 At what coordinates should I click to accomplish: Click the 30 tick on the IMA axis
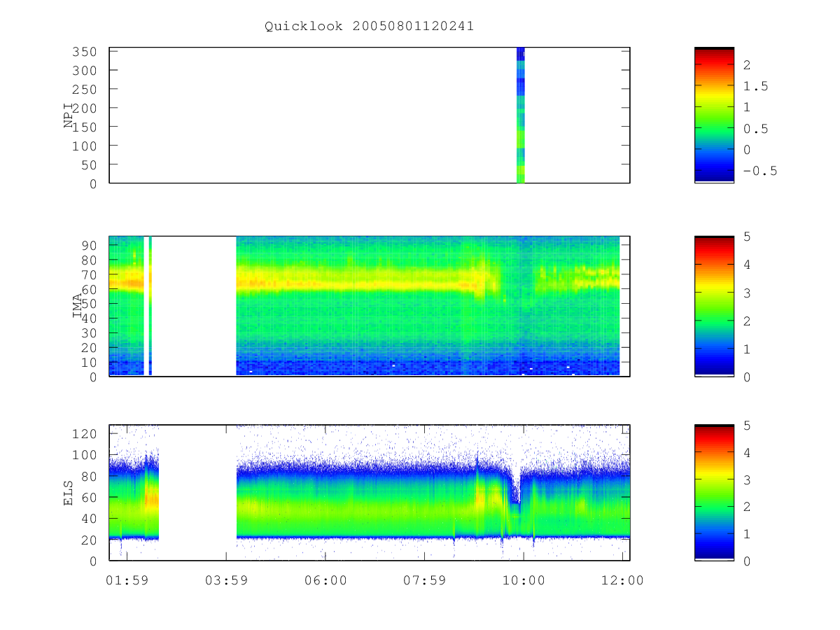click(90, 333)
